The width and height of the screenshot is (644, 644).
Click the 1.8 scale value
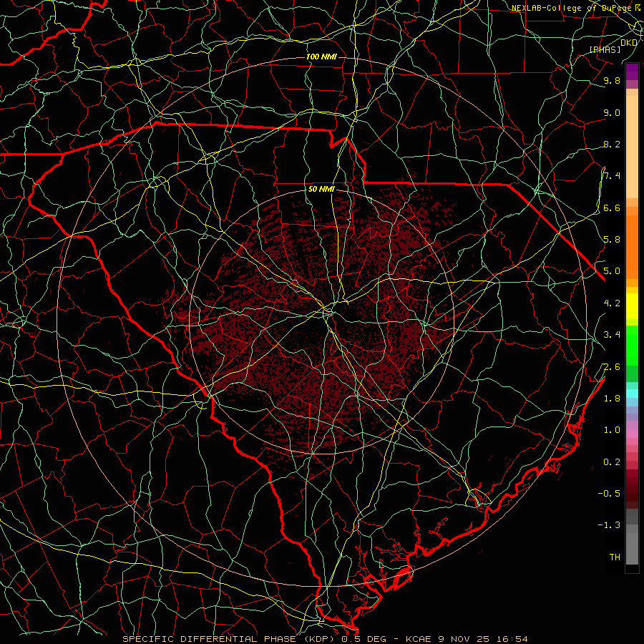[x=612, y=399]
